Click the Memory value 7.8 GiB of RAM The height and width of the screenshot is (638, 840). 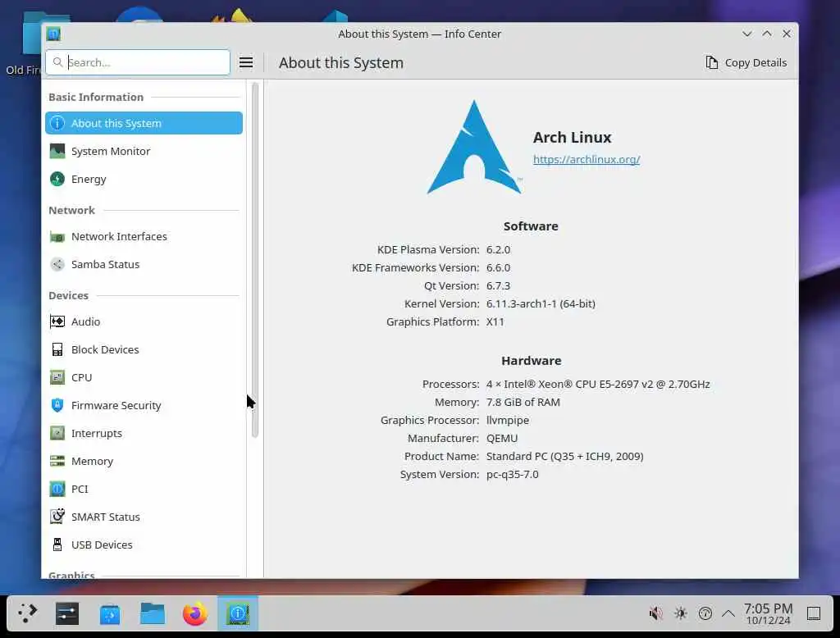523,403
